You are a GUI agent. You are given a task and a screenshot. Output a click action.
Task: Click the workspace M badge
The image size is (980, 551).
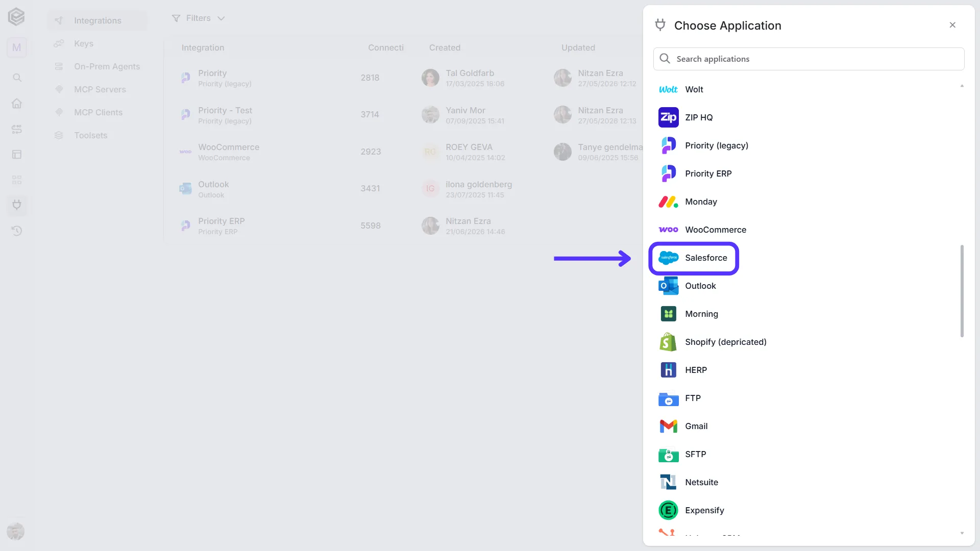coord(17,47)
